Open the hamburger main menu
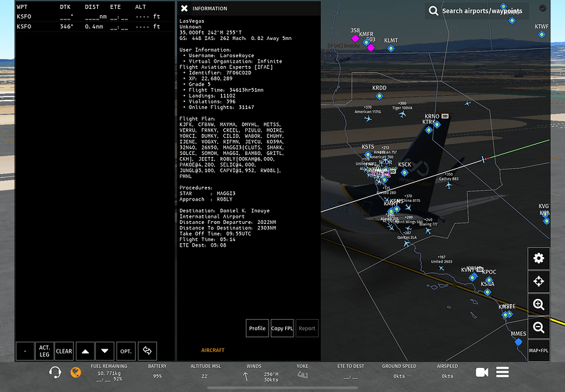The width and height of the screenshot is (565, 392). pyautogui.click(x=502, y=372)
